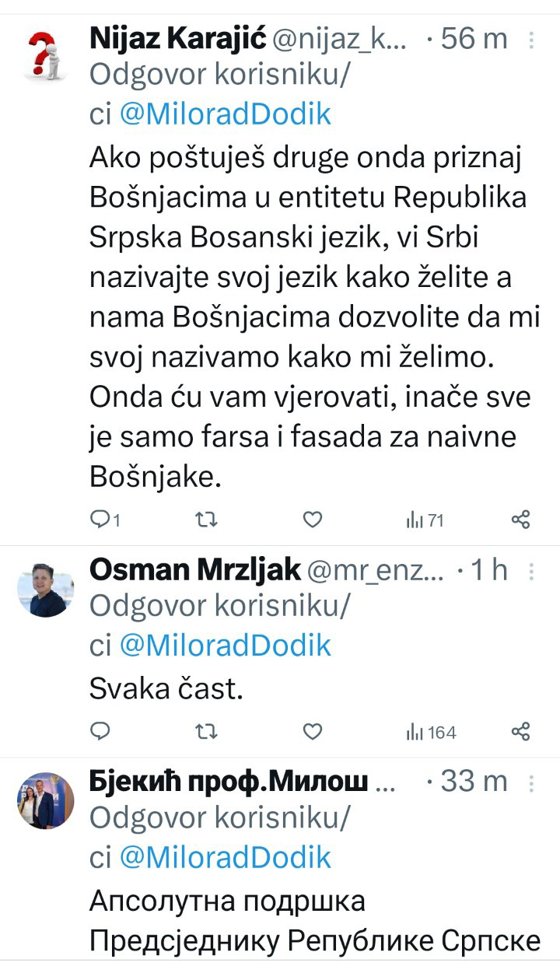Share Nijaz Karajić's tweet
This screenshot has height=973, width=560.
click(x=520, y=520)
